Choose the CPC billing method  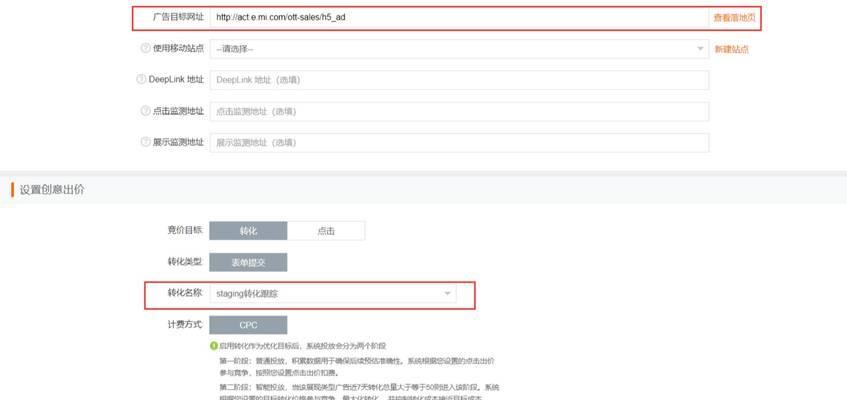pos(248,325)
